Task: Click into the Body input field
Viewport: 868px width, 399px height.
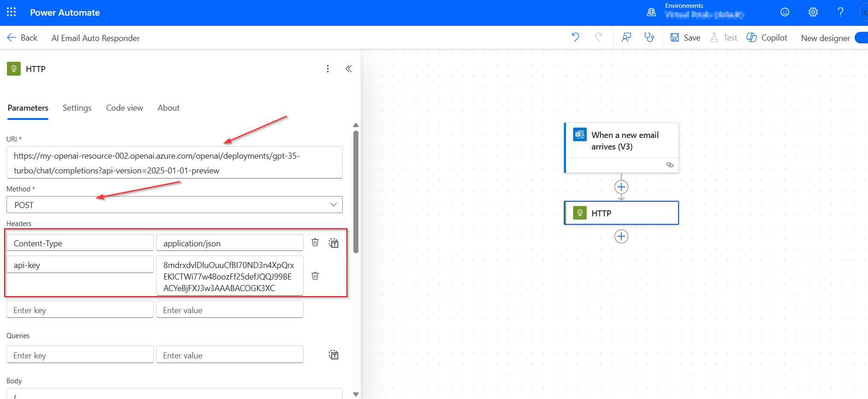Action: [175, 393]
